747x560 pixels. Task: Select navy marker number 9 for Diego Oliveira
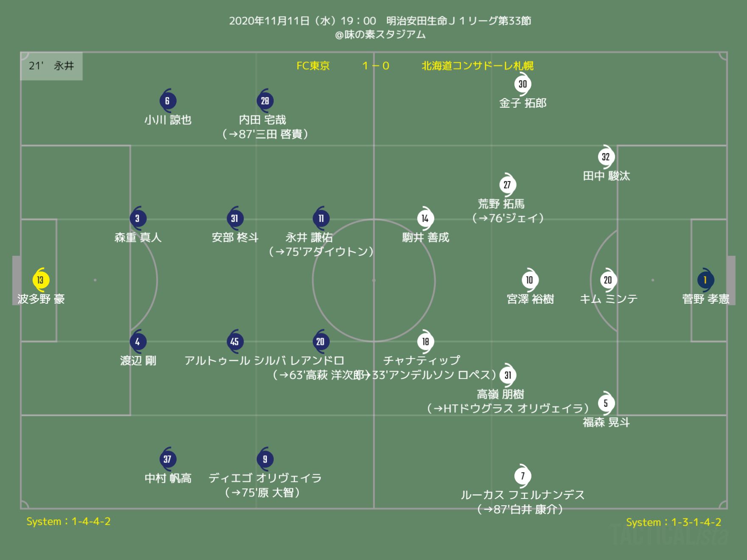tap(265, 459)
